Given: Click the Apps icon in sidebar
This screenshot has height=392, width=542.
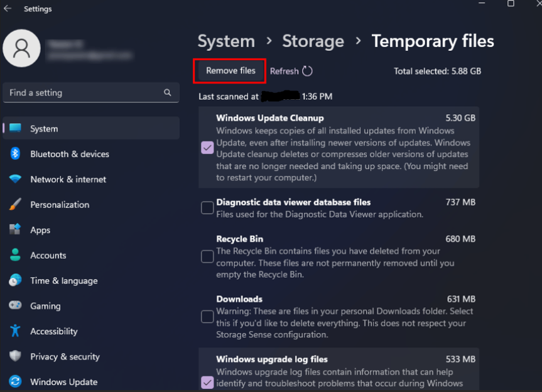Looking at the screenshot, I should [x=15, y=229].
